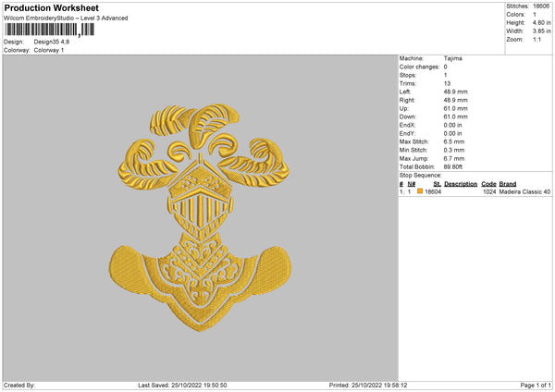The height and width of the screenshot is (392, 555).
Task: Click the Zoom value '1:1'
Action: (536, 40)
